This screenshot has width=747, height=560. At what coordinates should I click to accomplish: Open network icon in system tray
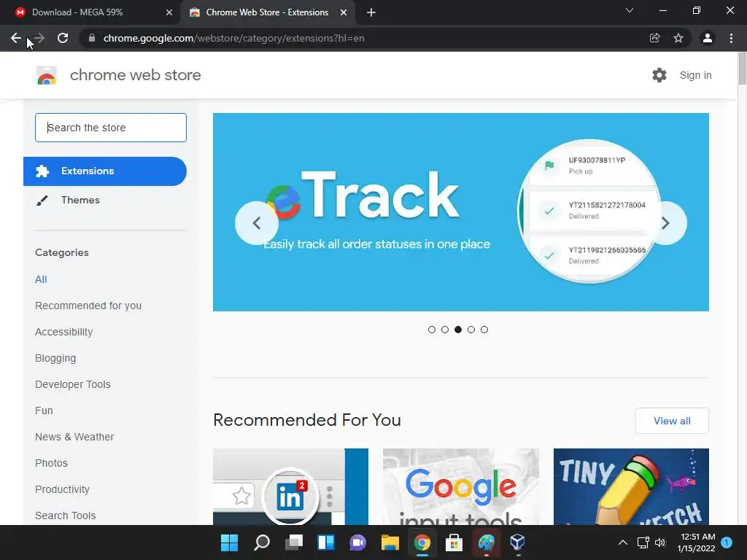tap(643, 542)
